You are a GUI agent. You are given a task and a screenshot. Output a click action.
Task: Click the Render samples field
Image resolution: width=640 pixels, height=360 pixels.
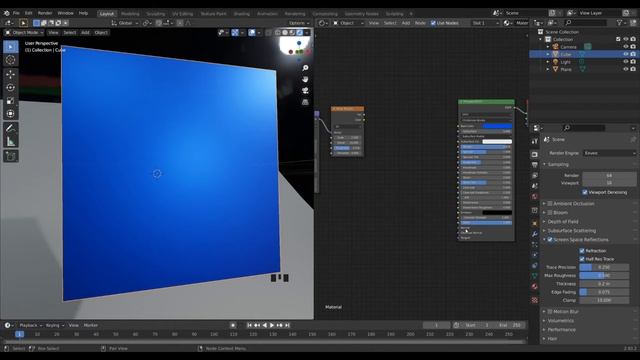point(609,176)
